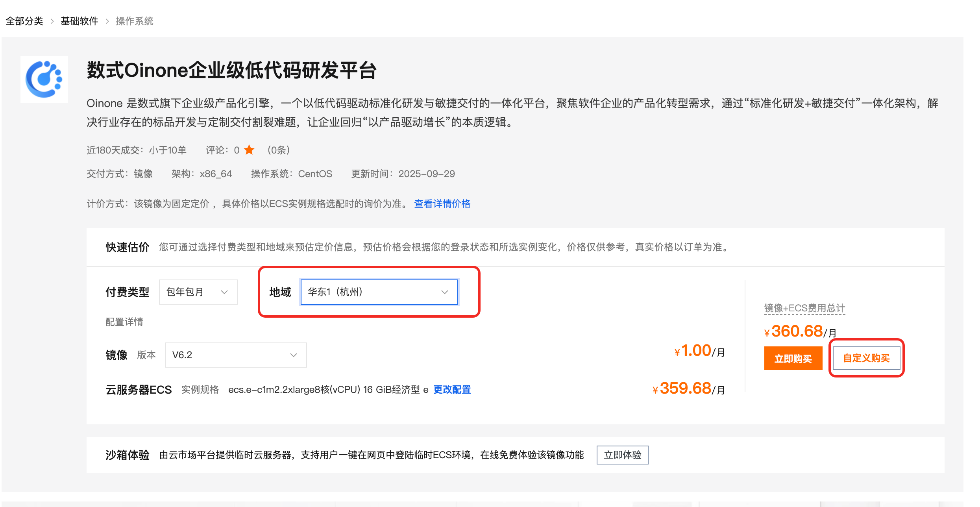980x507 pixels.
Task: Click the 立即体验 sandbox button
Action: [622, 455]
